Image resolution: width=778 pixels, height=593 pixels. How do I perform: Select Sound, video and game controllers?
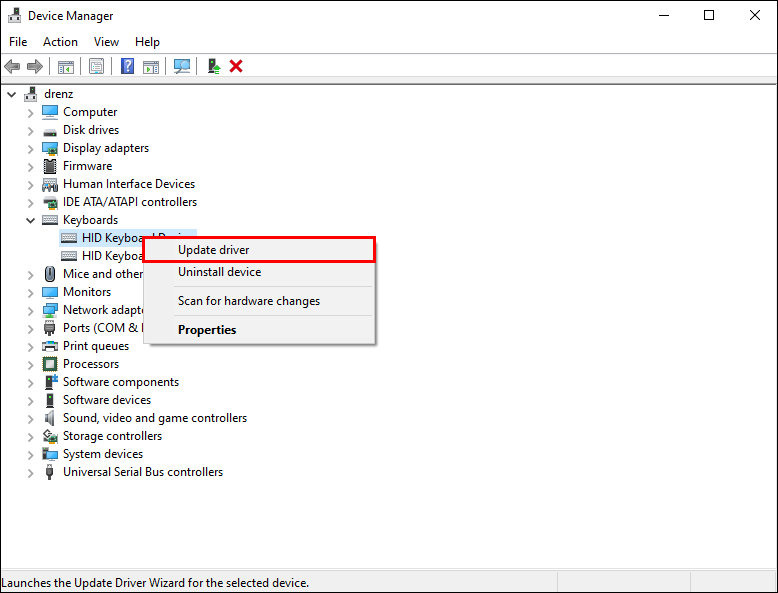(x=155, y=418)
